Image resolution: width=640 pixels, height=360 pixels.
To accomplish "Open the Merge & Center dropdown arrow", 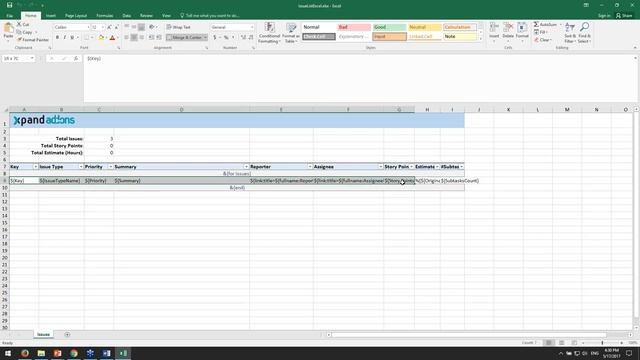I will pyautogui.click(x=205, y=38).
